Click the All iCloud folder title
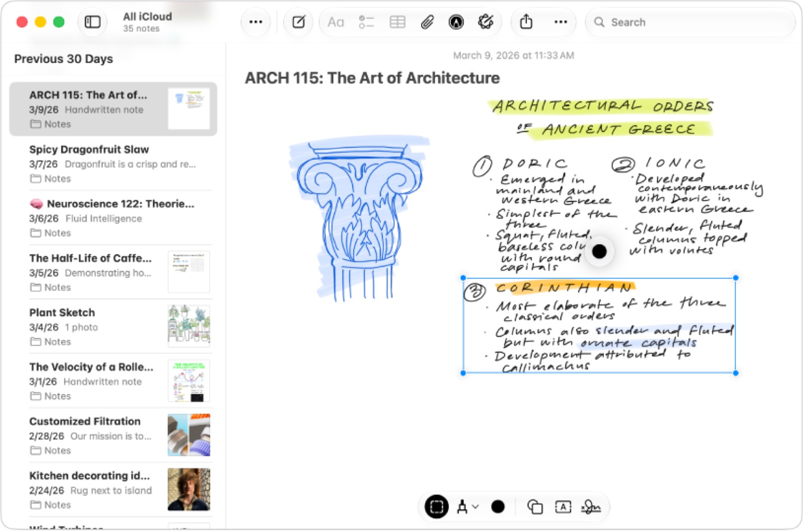 148,17
